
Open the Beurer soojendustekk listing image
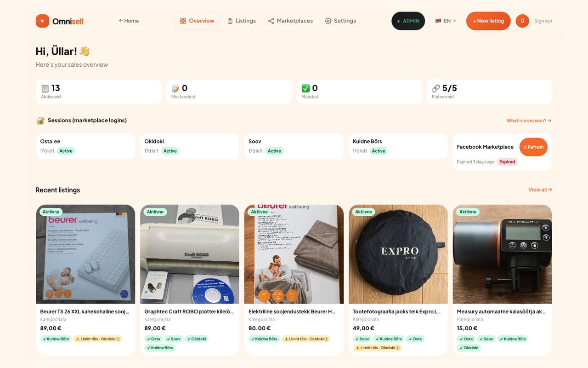click(294, 254)
